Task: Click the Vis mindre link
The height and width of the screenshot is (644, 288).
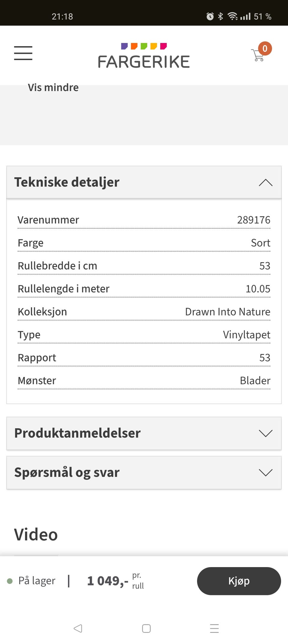Action: coord(53,87)
